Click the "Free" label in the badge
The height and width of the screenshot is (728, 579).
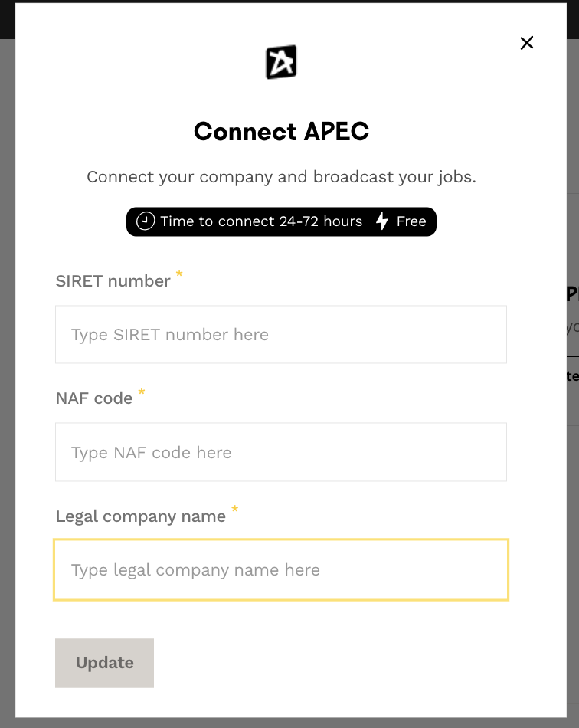(411, 221)
